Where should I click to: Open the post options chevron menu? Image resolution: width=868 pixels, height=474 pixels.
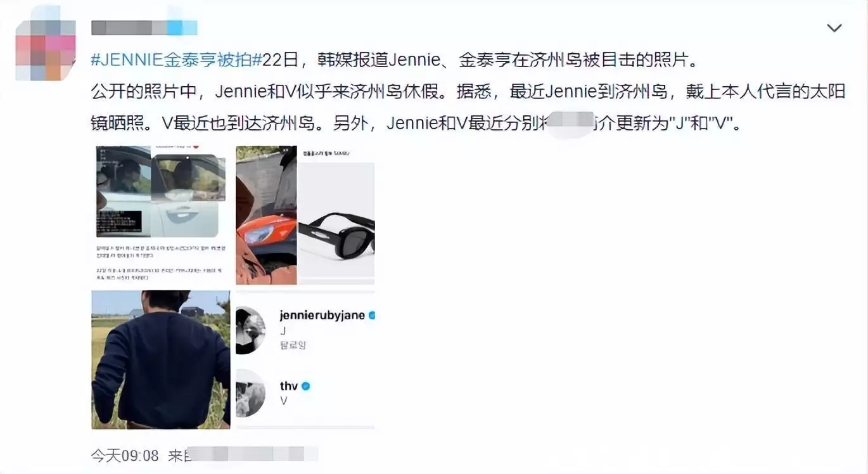click(834, 28)
